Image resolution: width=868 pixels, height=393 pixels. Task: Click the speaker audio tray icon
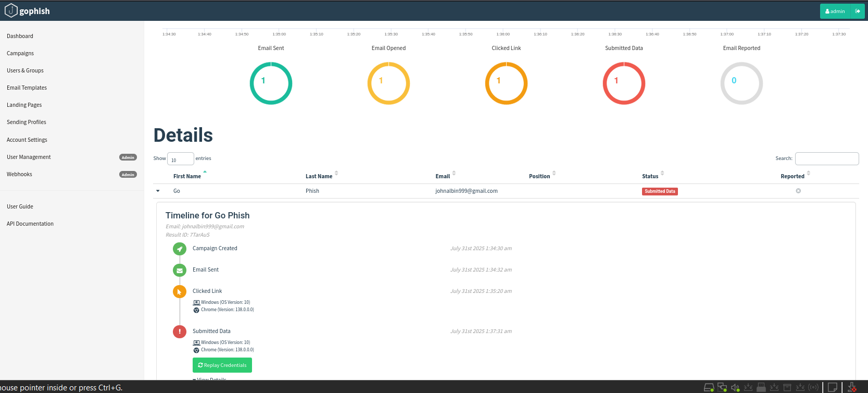[735, 387]
